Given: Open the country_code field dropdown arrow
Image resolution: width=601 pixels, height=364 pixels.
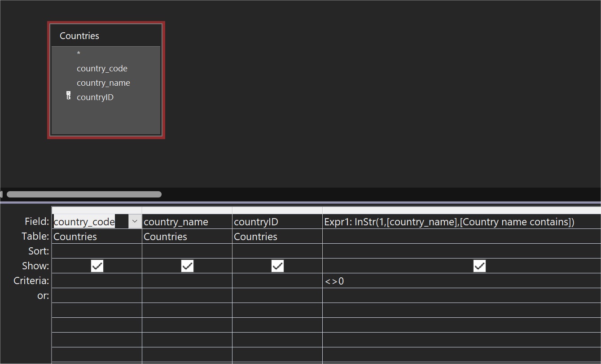Looking at the screenshot, I should tap(135, 221).
